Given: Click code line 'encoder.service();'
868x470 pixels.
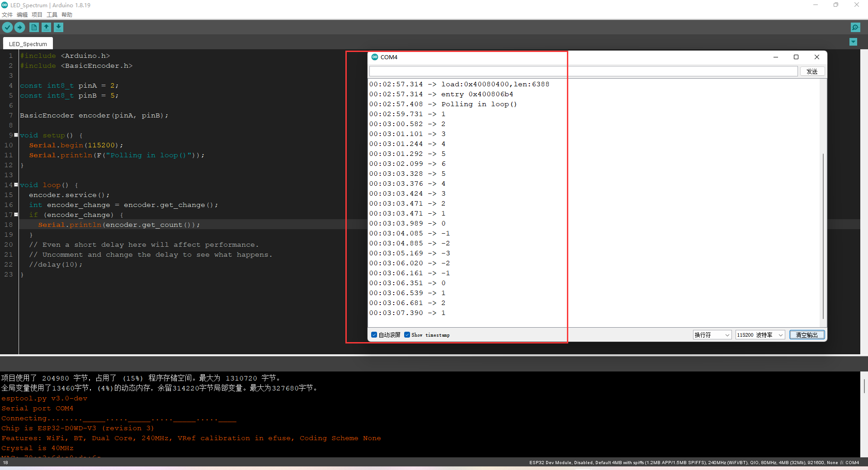Looking at the screenshot, I should point(69,195).
